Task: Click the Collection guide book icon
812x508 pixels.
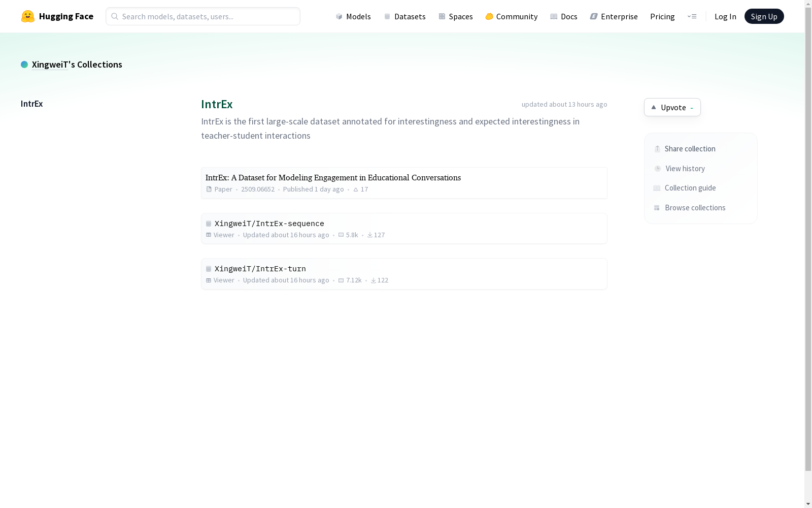Action: (657, 188)
